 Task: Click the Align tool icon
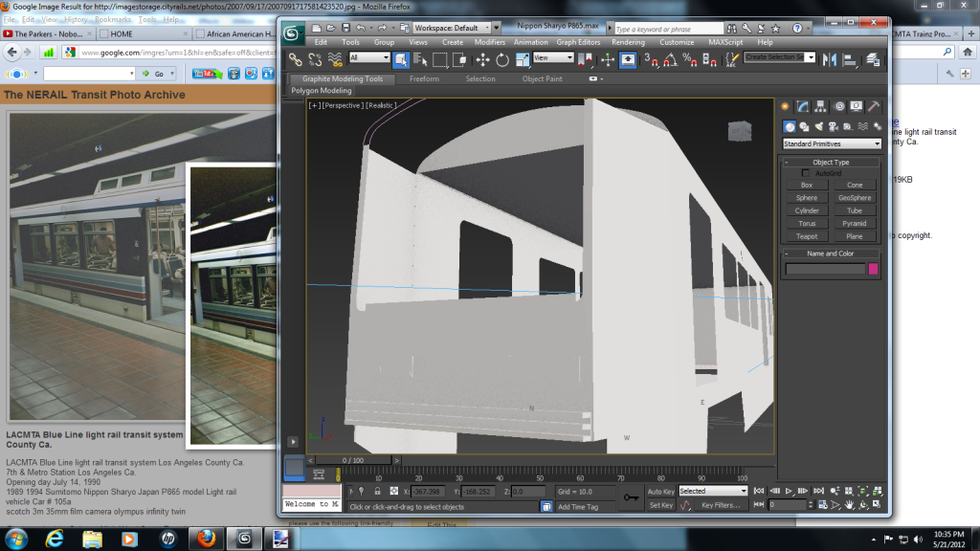pos(850,60)
